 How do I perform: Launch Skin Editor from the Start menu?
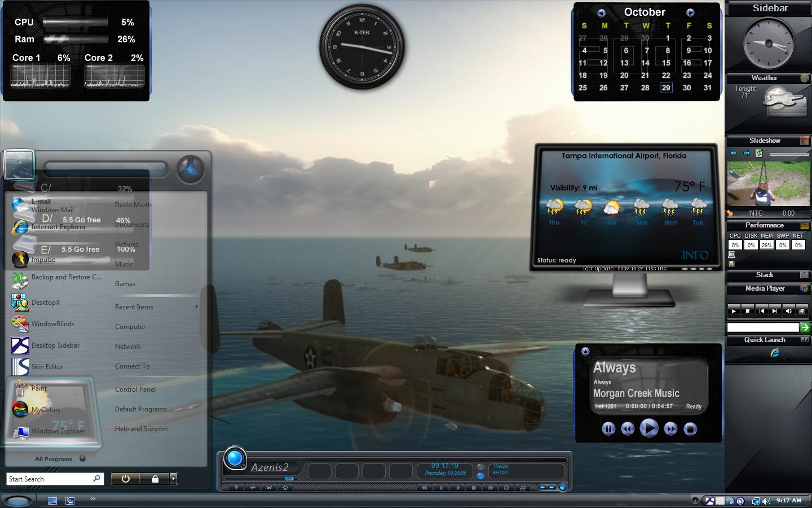tap(38, 367)
